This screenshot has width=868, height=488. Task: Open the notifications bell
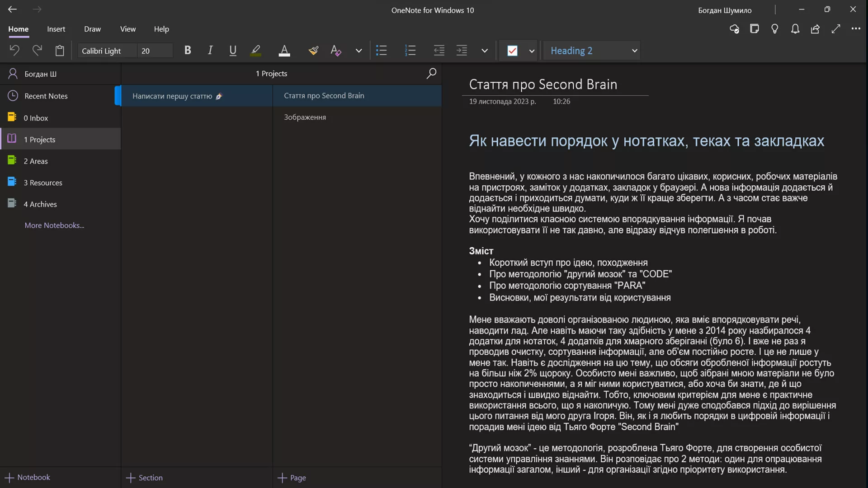(x=795, y=28)
